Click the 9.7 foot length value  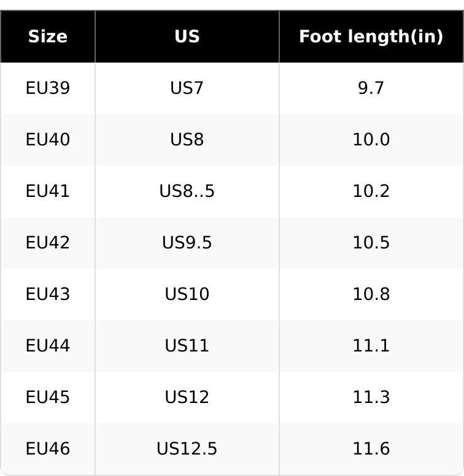[371, 88]
